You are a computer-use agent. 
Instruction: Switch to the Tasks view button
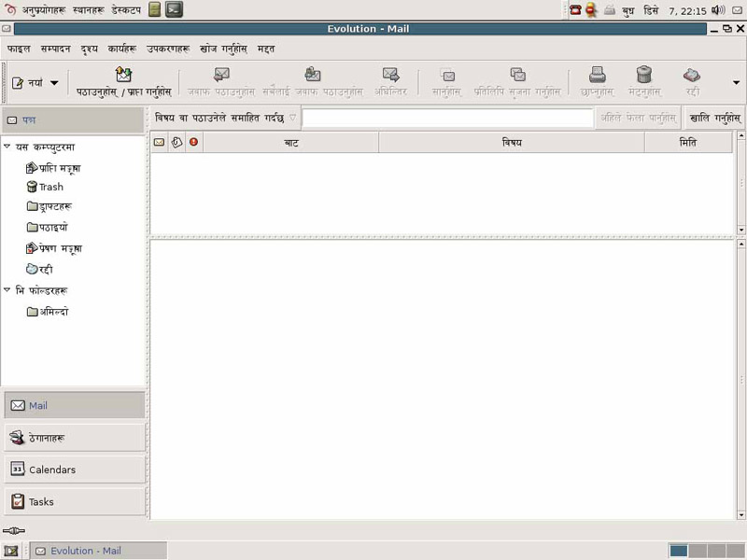click(x=73, y=501)
